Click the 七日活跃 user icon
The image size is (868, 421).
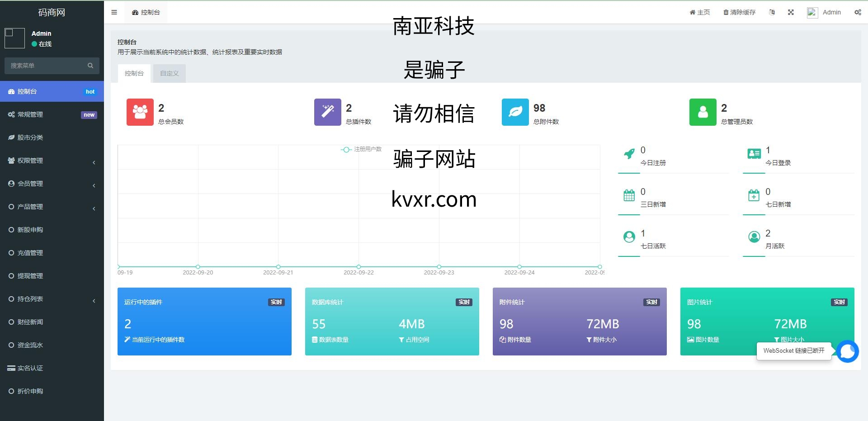click(629, 237)
